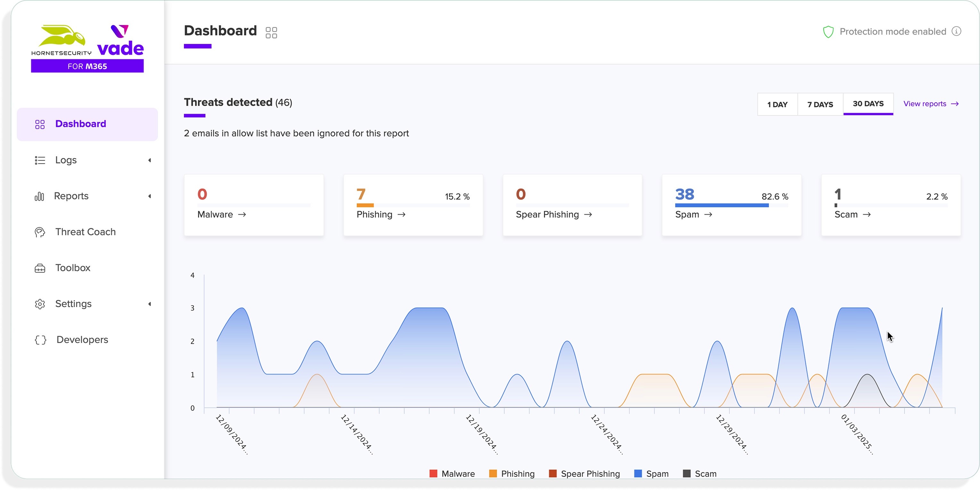Screen dimensions: 980x490
Task: Open the Spear Phishing threats link
Action: point(554,215)
